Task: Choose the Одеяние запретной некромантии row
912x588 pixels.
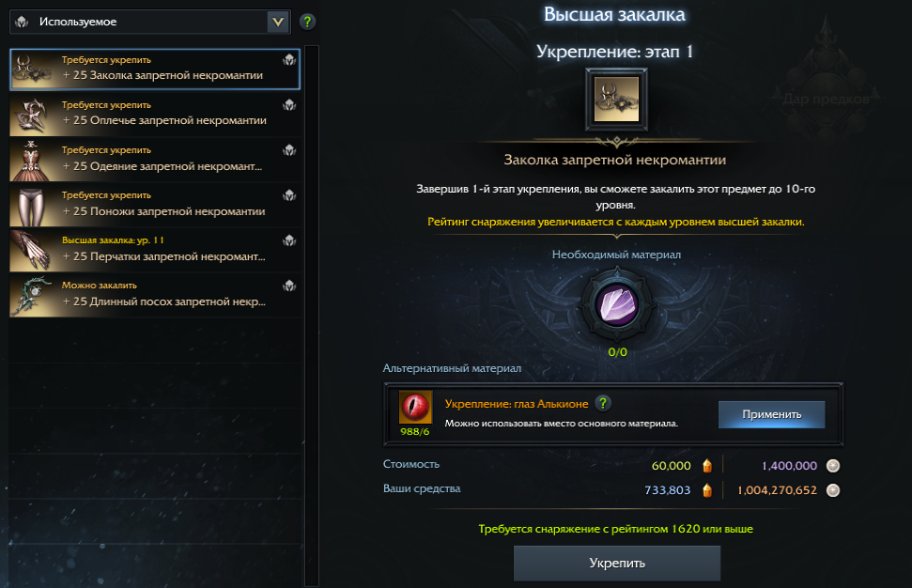Action: (x=155, y=160)
